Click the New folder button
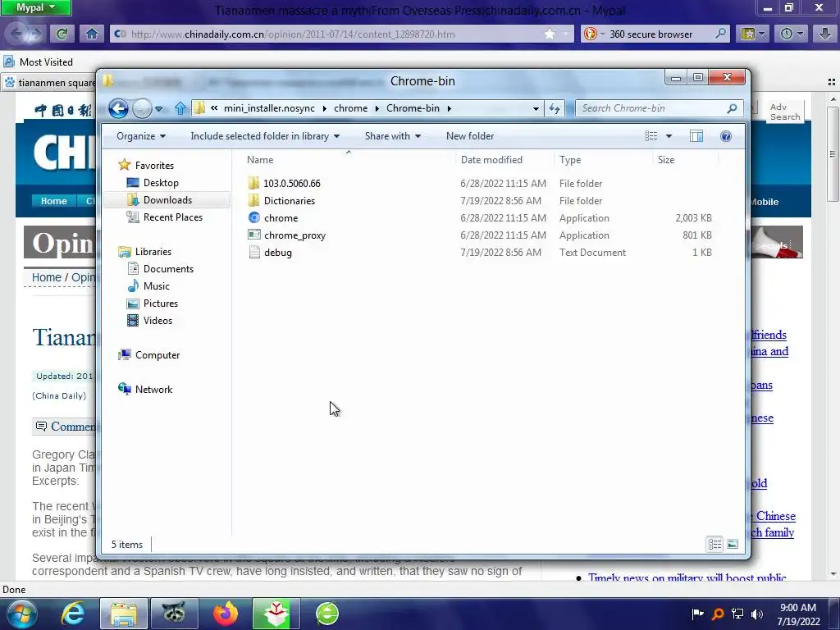 pos(470,136)
